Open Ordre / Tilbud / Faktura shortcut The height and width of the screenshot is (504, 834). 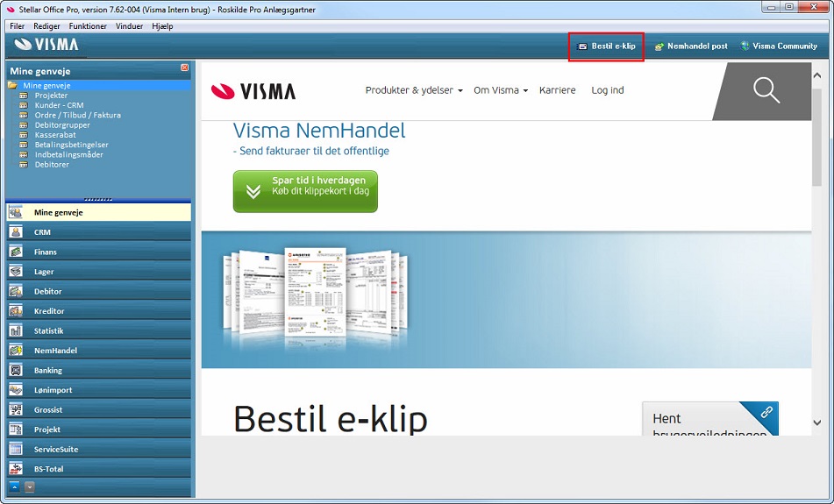coord(78,115)
